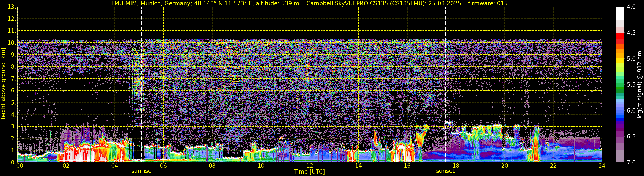
Task: Click the '-5.0' colorbar tick label
Action: tap(630, 59)
